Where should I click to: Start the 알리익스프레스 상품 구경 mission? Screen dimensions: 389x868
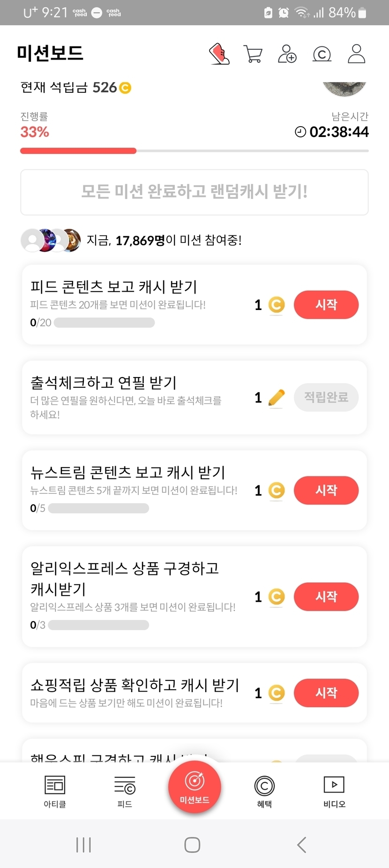(x=326, y=596)
